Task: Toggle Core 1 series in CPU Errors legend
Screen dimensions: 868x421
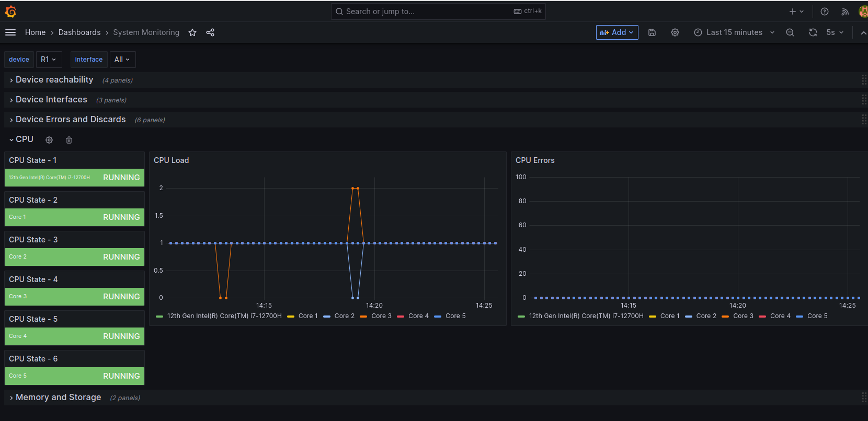Action: [670, 316]
